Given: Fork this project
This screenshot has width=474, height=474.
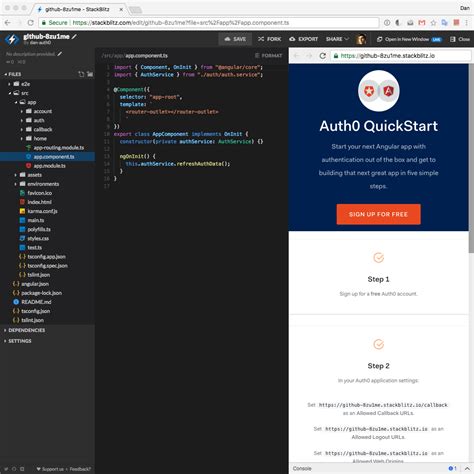Looking at the screenshot, I should tap(269, 39).
